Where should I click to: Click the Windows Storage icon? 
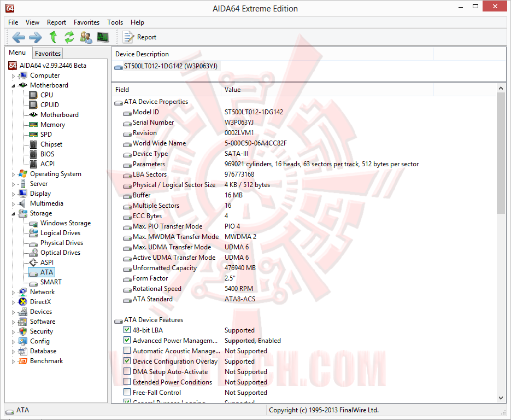point(33,223)
